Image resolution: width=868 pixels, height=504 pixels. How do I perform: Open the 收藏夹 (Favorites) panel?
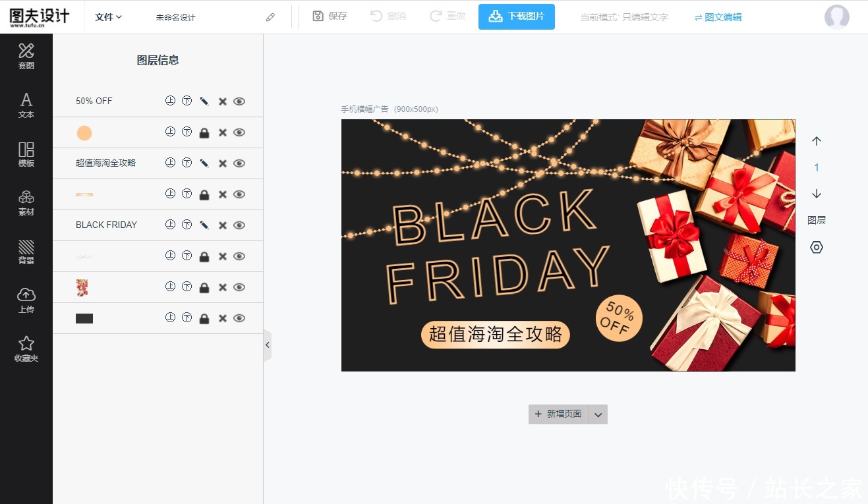tap(26, 349)
